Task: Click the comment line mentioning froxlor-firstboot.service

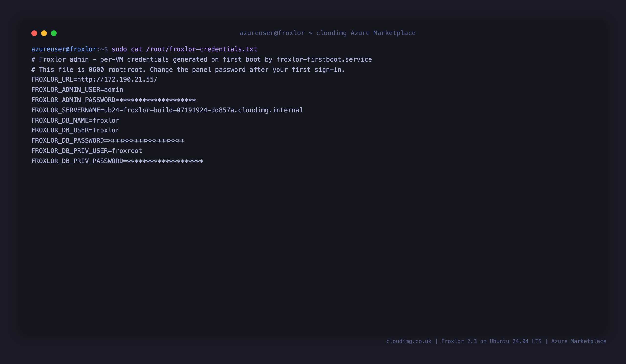Action: [201, 60]
